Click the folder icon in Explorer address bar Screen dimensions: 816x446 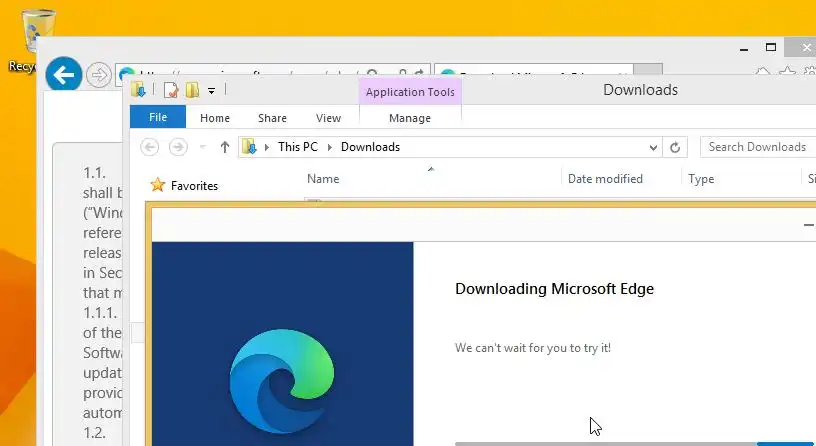250,147
